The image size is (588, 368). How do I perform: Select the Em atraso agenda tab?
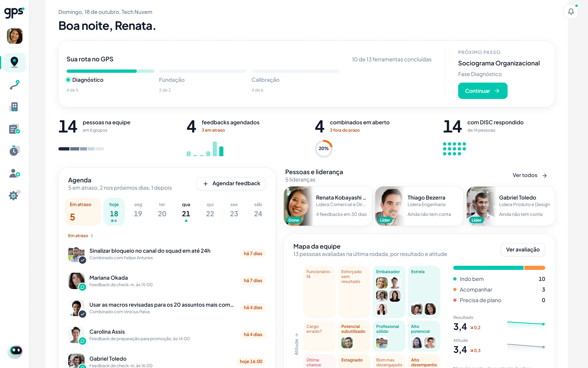pos(83,212)
